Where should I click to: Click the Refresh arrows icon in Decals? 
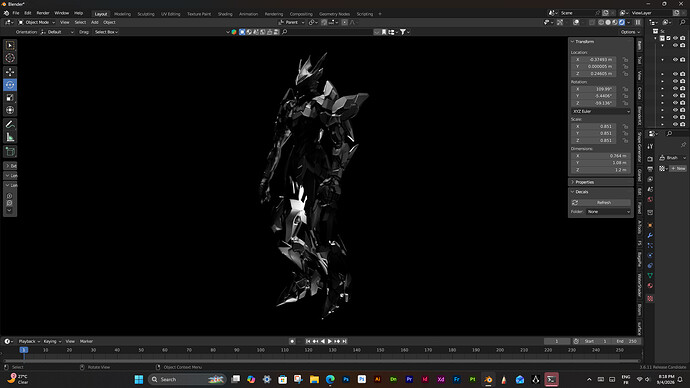click(575, 202)
